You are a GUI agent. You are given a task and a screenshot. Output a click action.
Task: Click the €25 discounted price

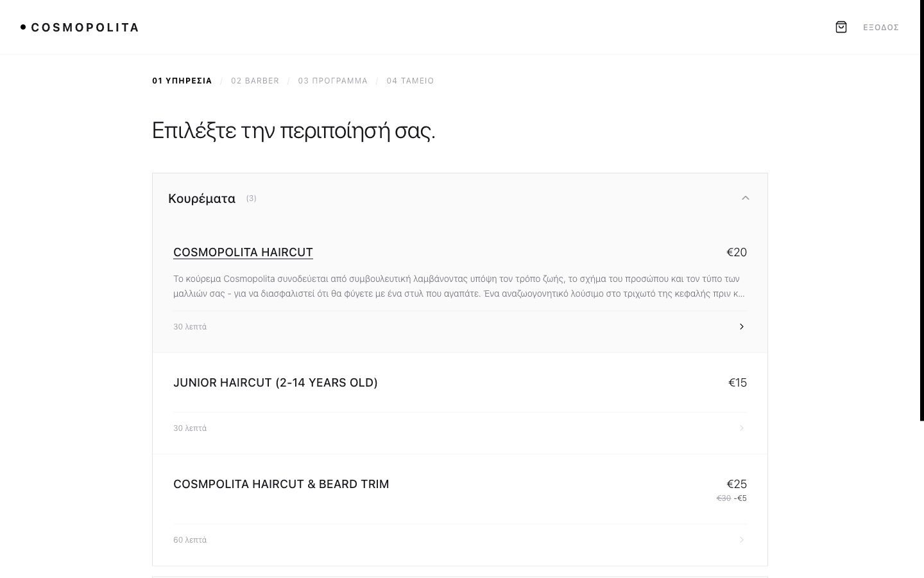coord(737,484)
